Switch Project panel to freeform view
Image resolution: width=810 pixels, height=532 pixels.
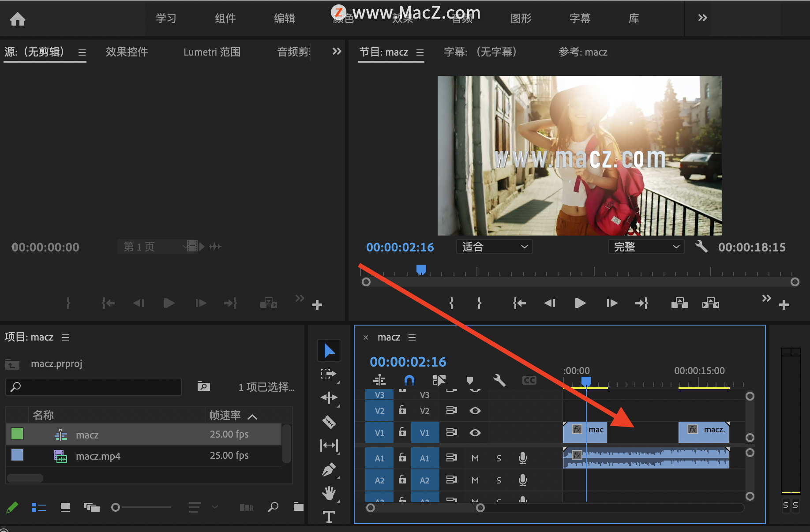click(x=92, y=507)
